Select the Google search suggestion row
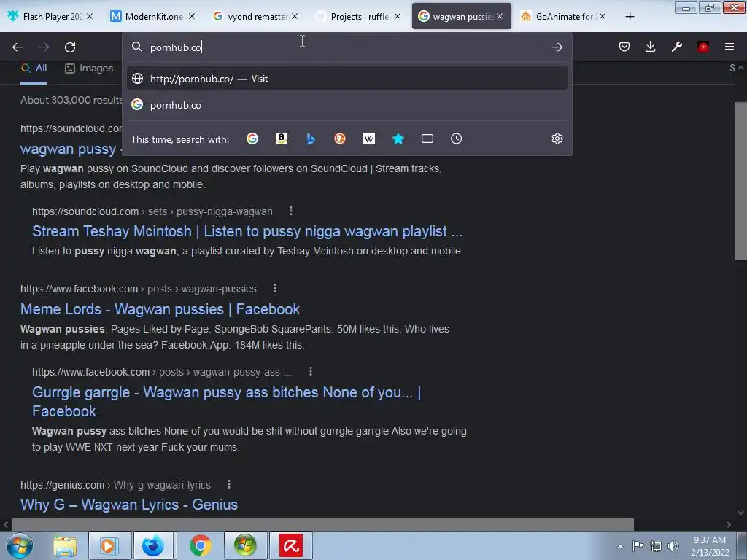 click(x=347, y=105)
